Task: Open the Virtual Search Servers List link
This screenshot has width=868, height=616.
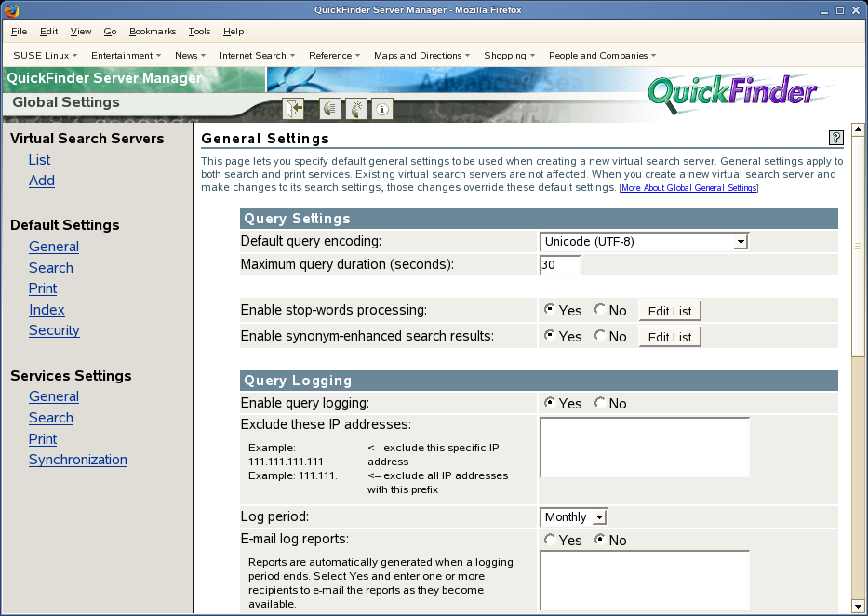Action: (x=39, y=160)
